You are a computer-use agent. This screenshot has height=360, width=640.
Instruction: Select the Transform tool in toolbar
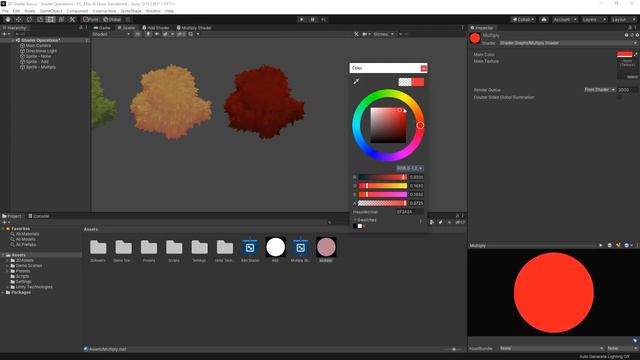(61, 19)
